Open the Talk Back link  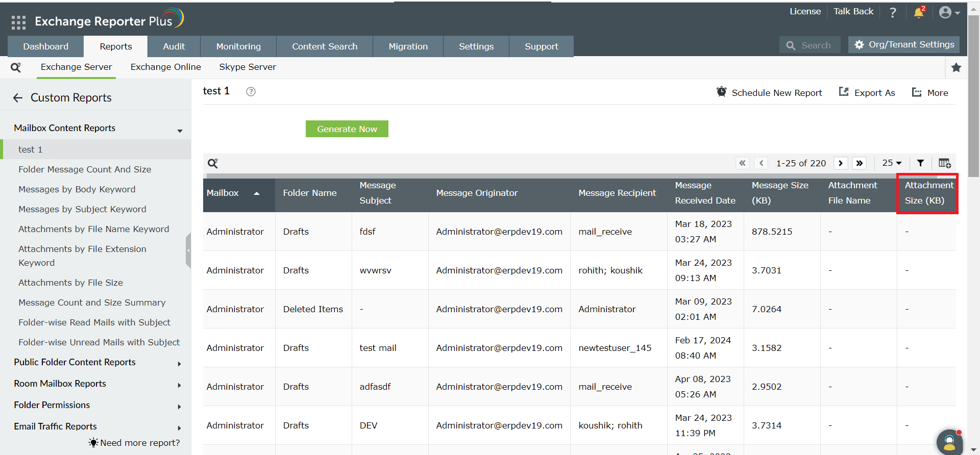[x=853, y=11]
